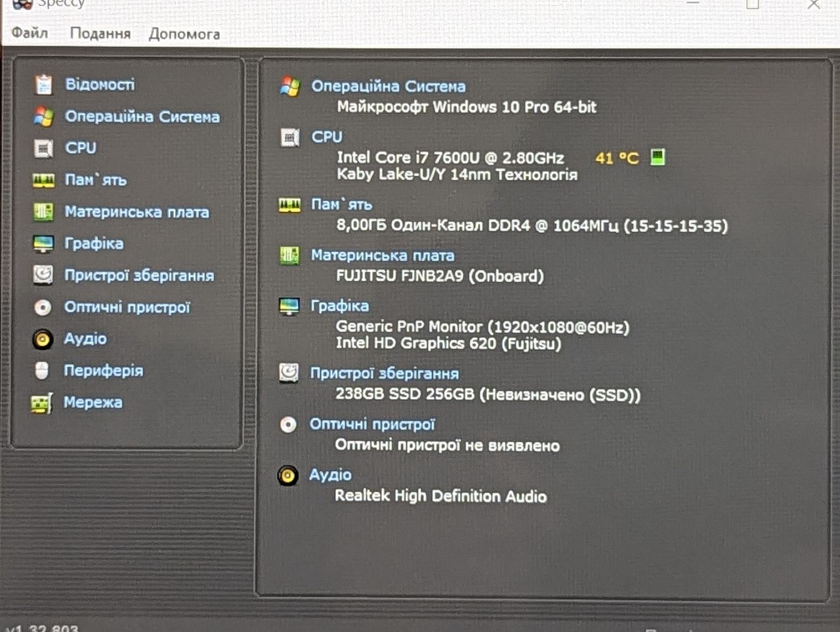Select Пристрої зберігання in the sidebar
This screenshot has height=632, width=840.
pyautogui.click(x=139, y=276)
